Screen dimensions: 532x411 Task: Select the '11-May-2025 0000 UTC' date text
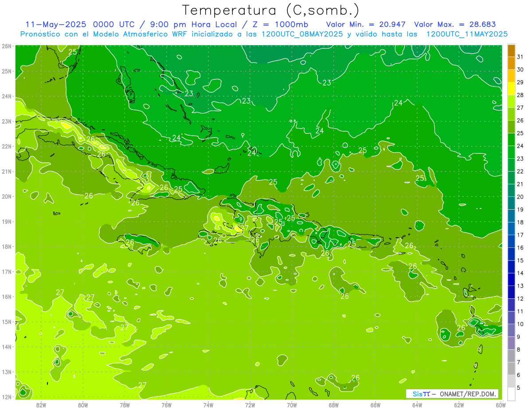tap(81, 24)
